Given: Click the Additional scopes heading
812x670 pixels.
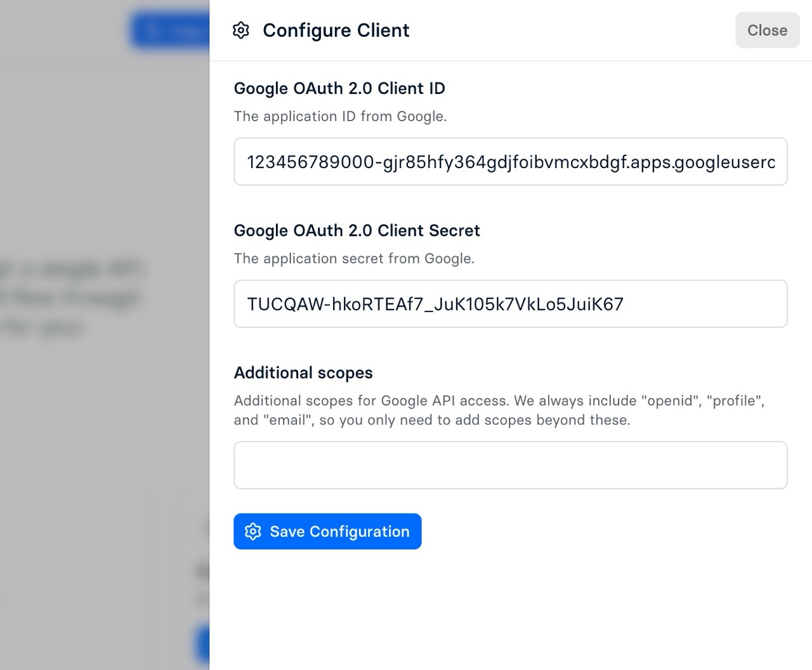Looking at the screenshot, I should (x=303, y=372).
